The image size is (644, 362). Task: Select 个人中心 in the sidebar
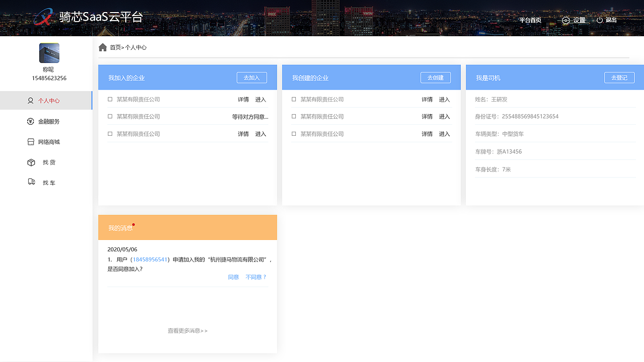pos(49,100)
